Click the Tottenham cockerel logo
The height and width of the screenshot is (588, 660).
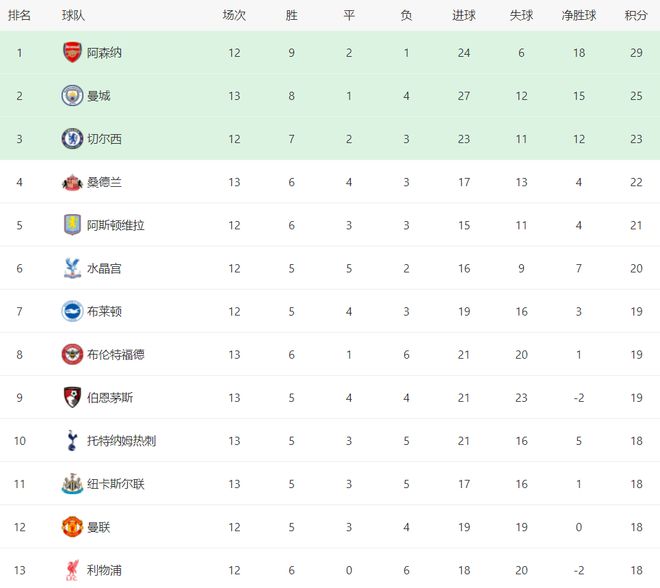coord(72,440)
